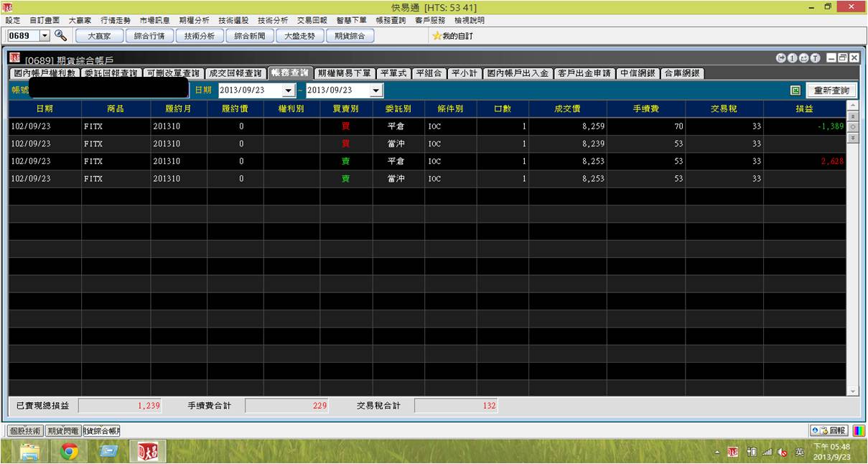Click the scrollbar up arrow
Image resolution: width=868 pixels, height=464 pixels.
pyautogui.click(x=853, y=105)
